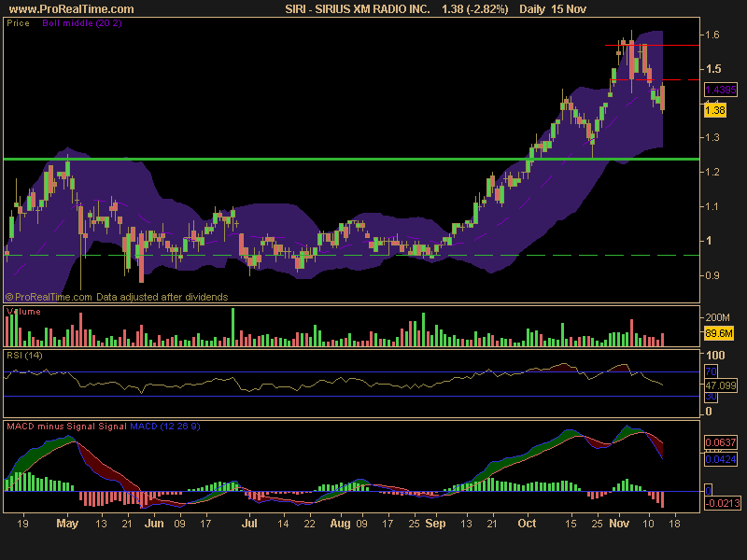Screen dimensions: 747x560
Task: Click the Nov label on the time axis
Action: (x=619, y=524)
